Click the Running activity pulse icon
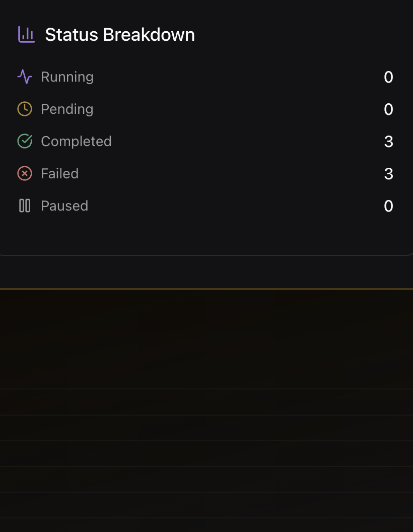Image resolution: width=413 pixels, height=532 pixels. pyautogui.click(x=25, y=77)
